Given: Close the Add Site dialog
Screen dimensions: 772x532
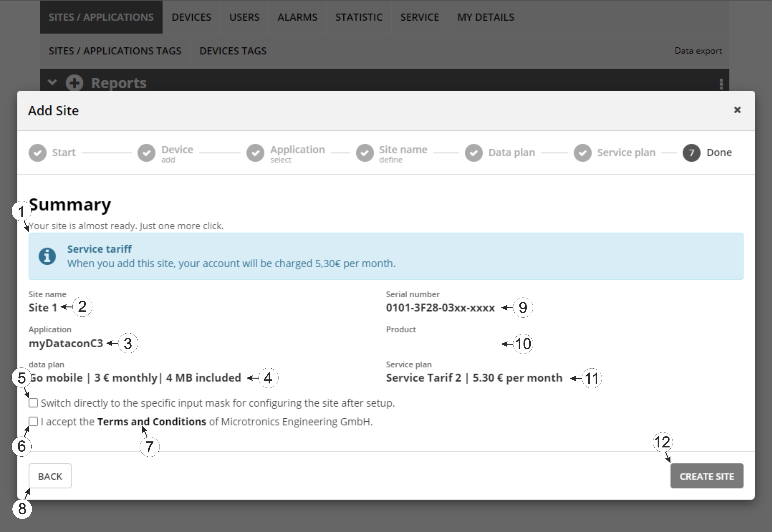Looking at the screenshot, I should pos(737,110).
